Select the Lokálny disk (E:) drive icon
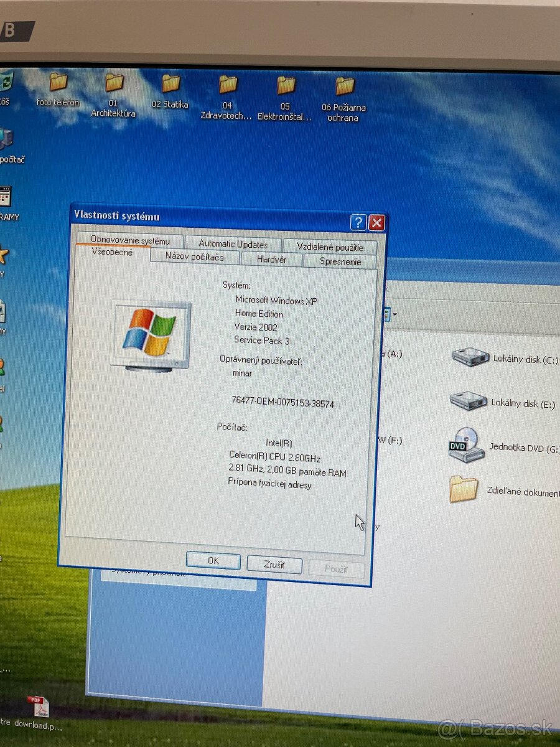 (x=468, y=401)
